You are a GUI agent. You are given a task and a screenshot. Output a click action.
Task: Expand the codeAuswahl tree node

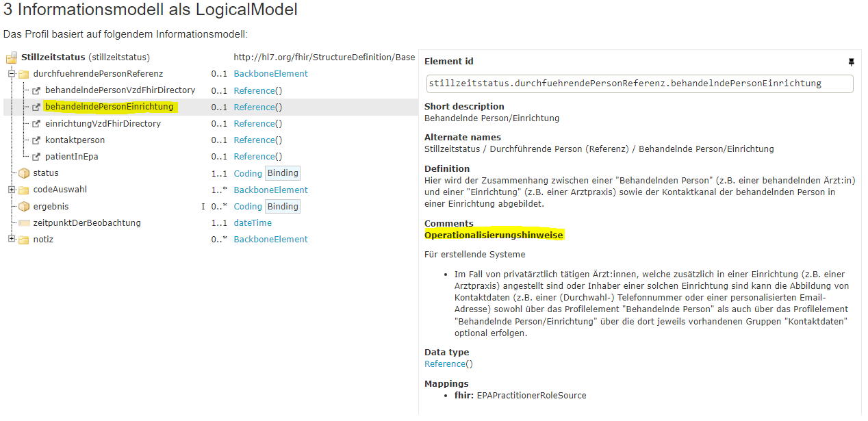pos(12,190)
